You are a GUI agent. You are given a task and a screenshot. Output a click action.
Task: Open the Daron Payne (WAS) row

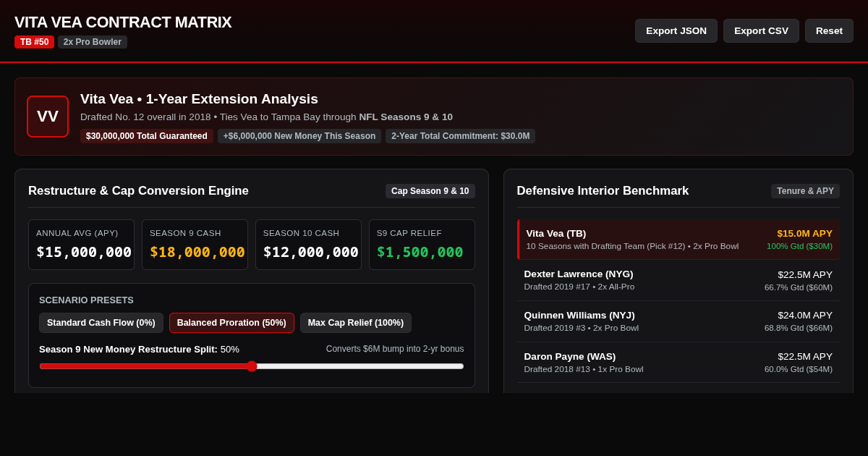pos(678,363)
